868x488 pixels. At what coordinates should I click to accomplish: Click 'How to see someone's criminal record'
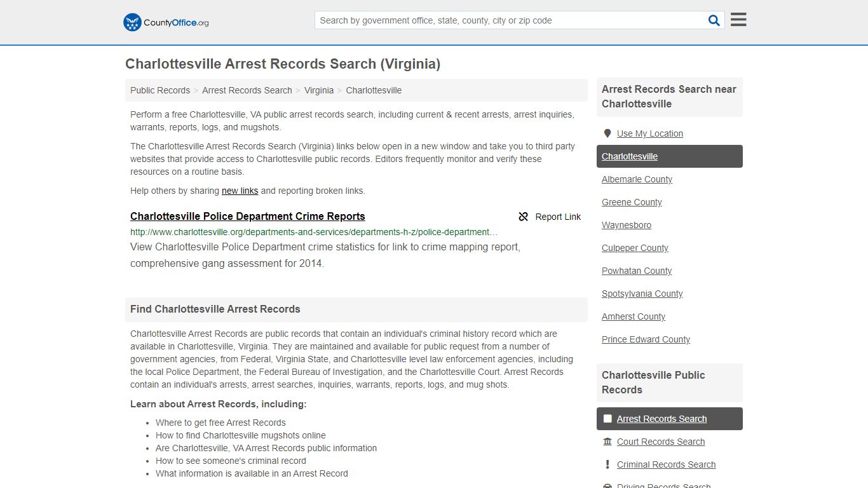click(x=231, y=461)
